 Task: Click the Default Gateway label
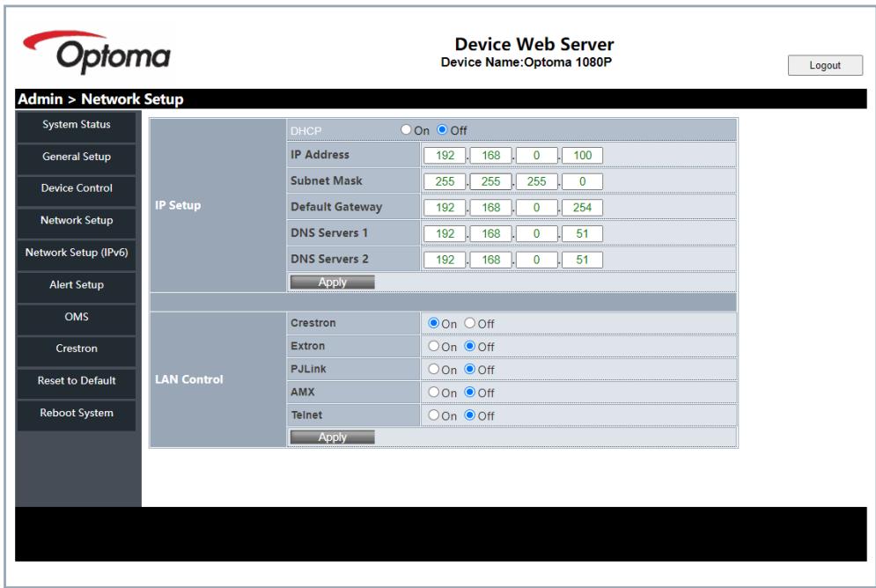[336, 207]
